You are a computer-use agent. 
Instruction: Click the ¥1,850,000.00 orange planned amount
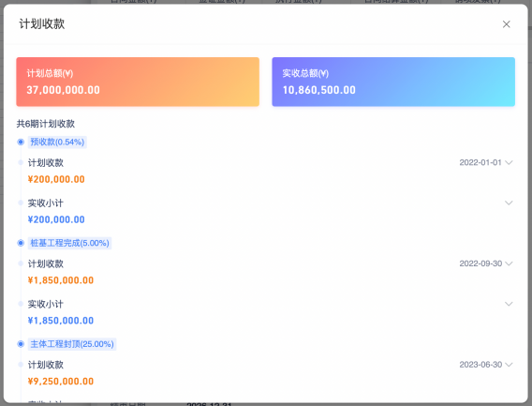[61, 280]
